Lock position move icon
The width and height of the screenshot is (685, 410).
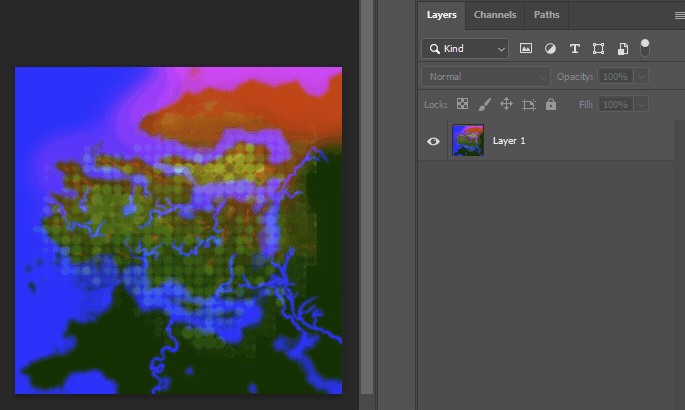[506, 104]
